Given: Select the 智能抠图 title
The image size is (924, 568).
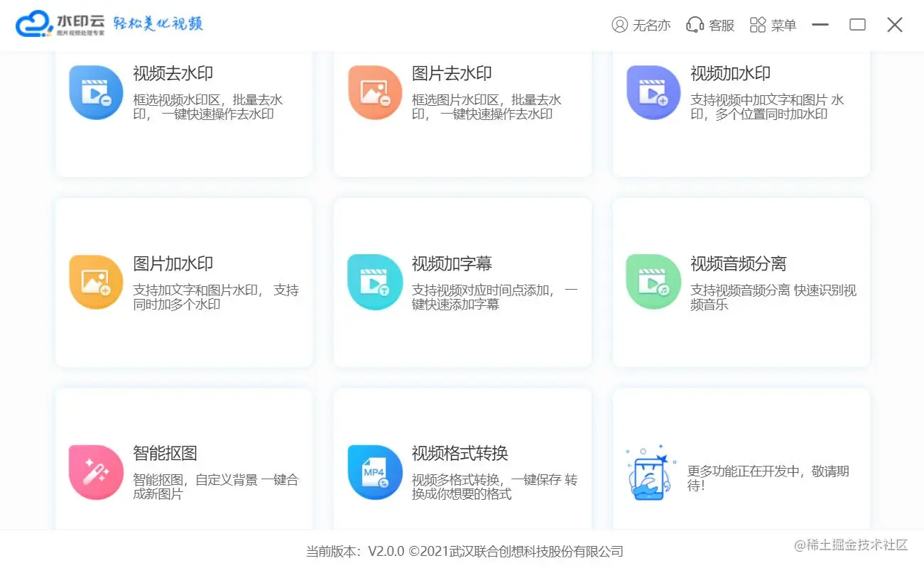Looking at the screenshot, I should 165,453.
